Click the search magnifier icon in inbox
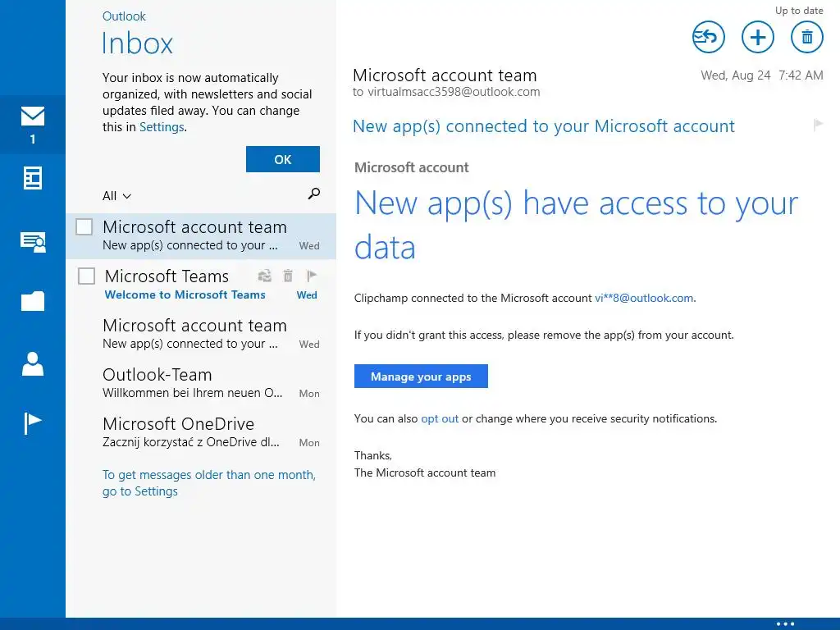840x630 pixels. (x=314, y=194)
